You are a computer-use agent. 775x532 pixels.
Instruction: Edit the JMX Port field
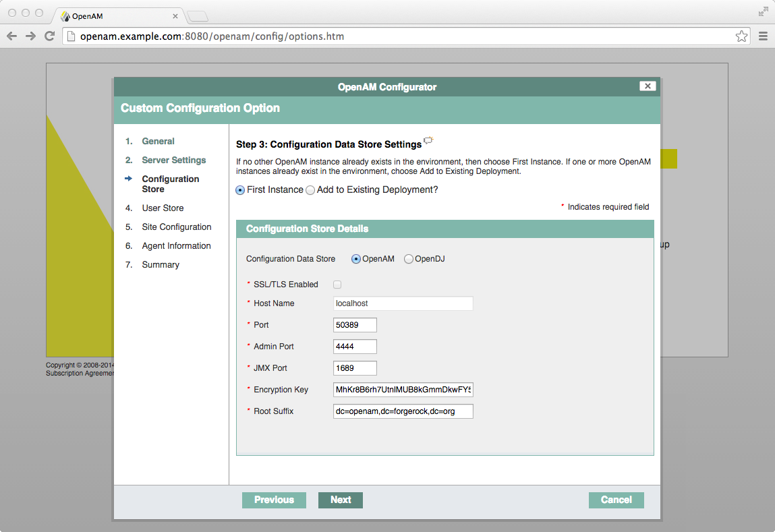tap(355, 368)
